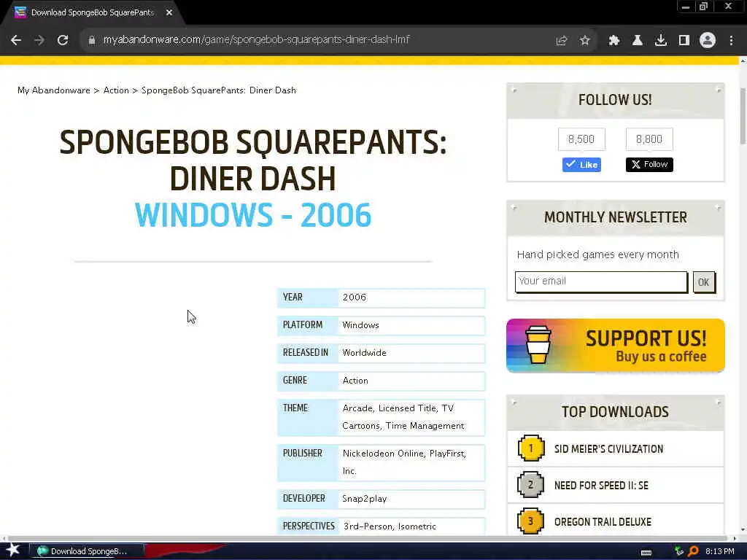Click the Snap2play developer link
Screen dimensions: 747x560
pos(365,499)
